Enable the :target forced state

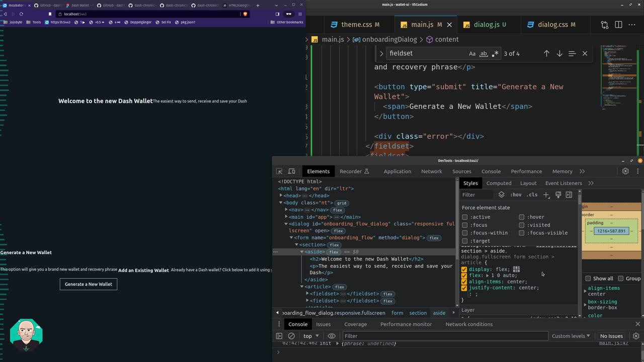465,241
